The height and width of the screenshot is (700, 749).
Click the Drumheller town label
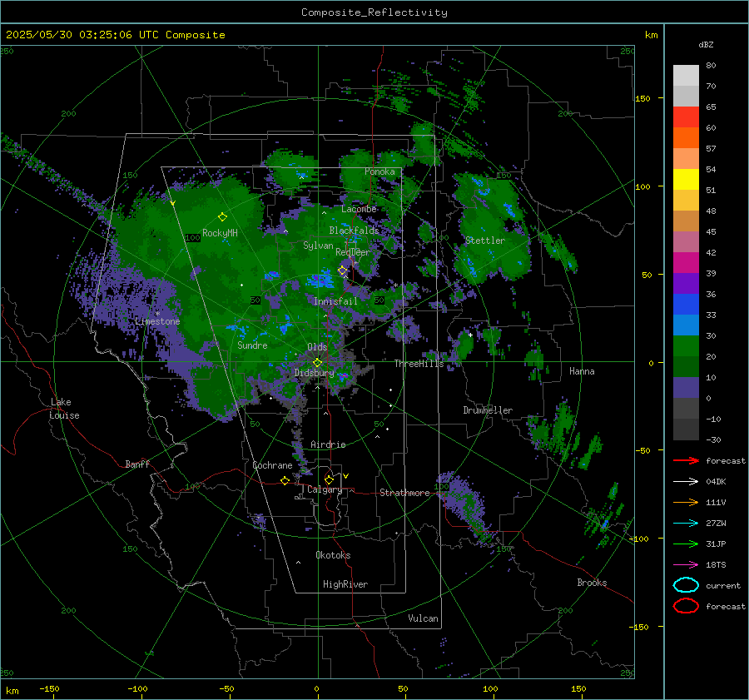coord(488,410)
